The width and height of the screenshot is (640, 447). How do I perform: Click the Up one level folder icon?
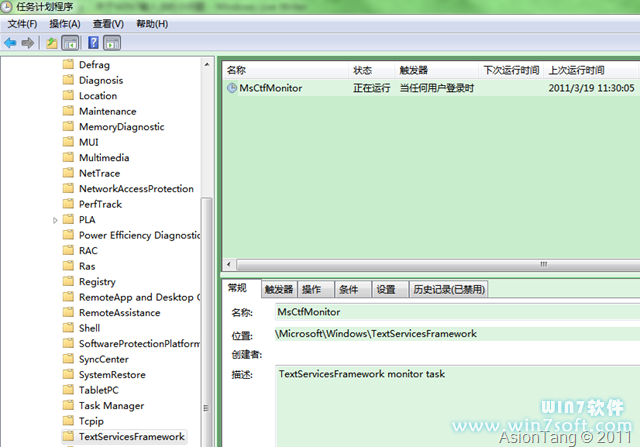(51, 42)
